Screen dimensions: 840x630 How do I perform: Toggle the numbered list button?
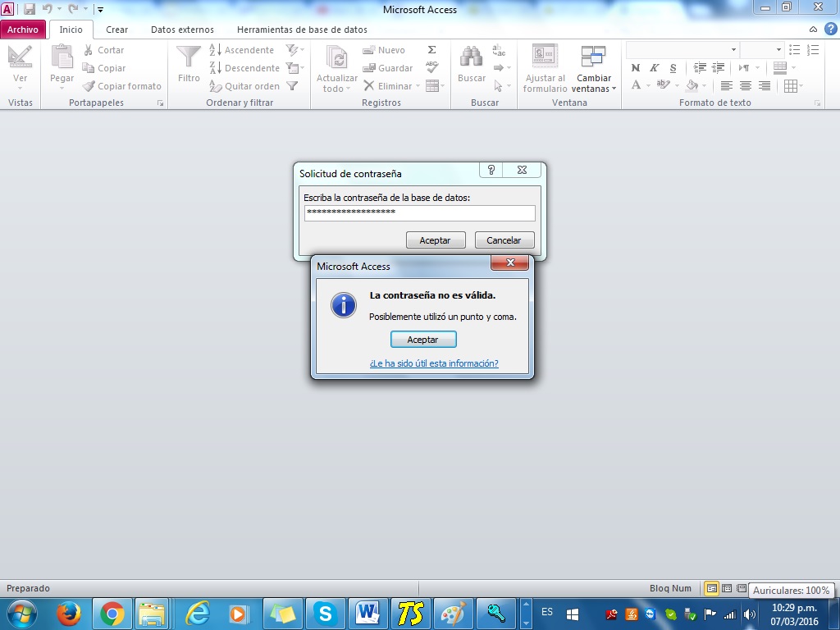tap(813, 50)
